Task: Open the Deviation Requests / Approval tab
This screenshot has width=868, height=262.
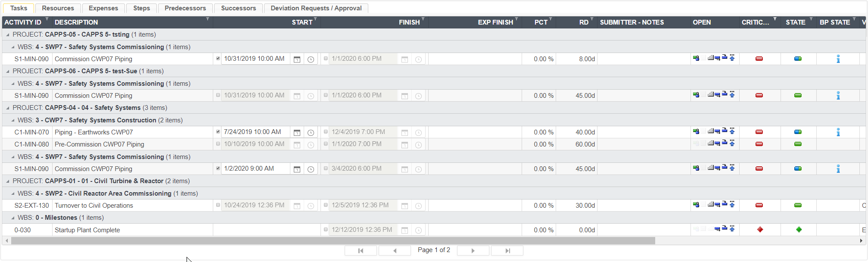Action: pyautogui.click(x=316, y=8)
